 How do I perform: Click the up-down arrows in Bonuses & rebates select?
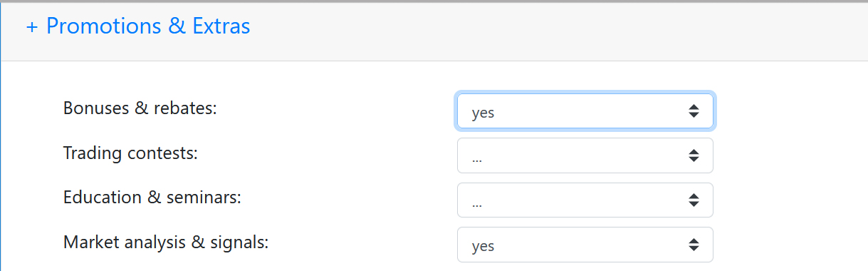click(x=694, y=111)
